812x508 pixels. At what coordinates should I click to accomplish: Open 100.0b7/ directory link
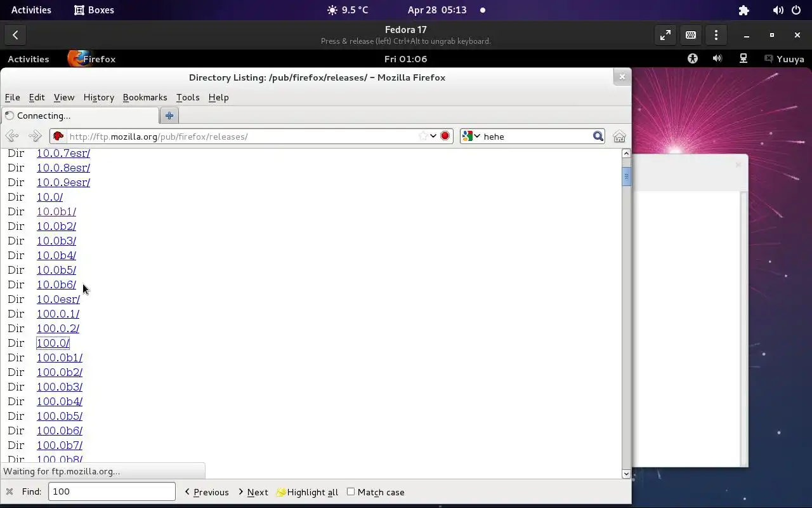click(59, 445)
